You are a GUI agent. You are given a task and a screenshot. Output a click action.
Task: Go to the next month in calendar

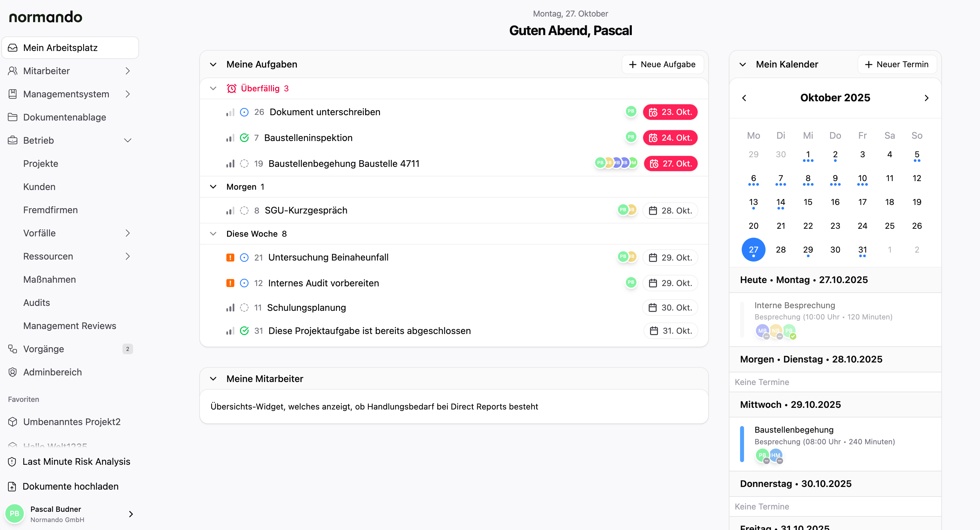tap(926, 98)
